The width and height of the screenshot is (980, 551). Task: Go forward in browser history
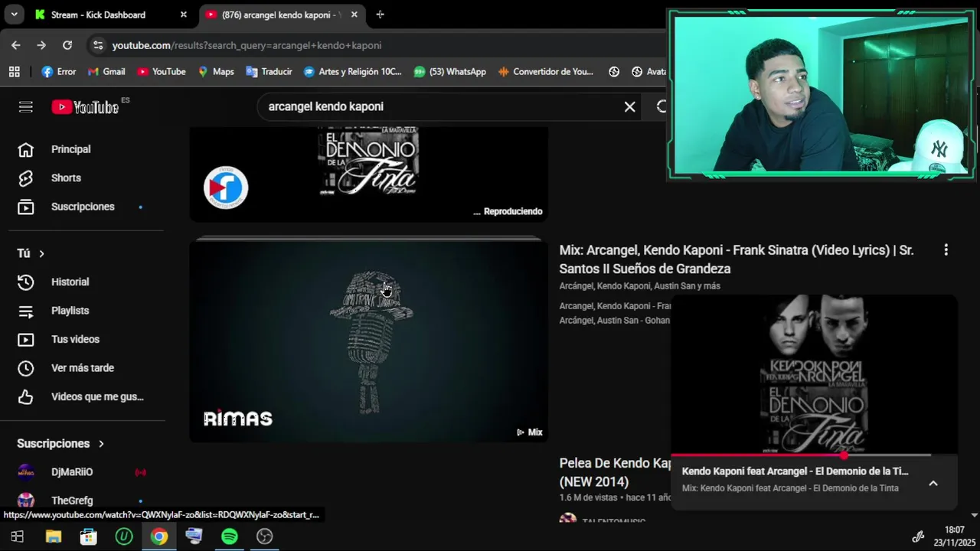41,45
